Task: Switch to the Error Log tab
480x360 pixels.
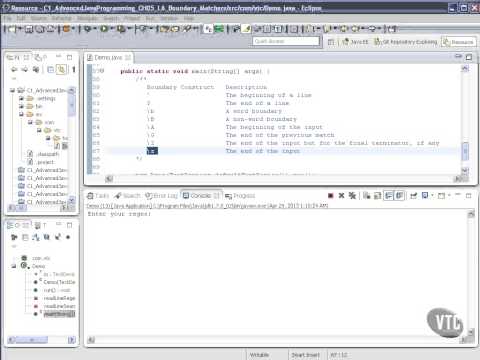Action: click(162, 196)
